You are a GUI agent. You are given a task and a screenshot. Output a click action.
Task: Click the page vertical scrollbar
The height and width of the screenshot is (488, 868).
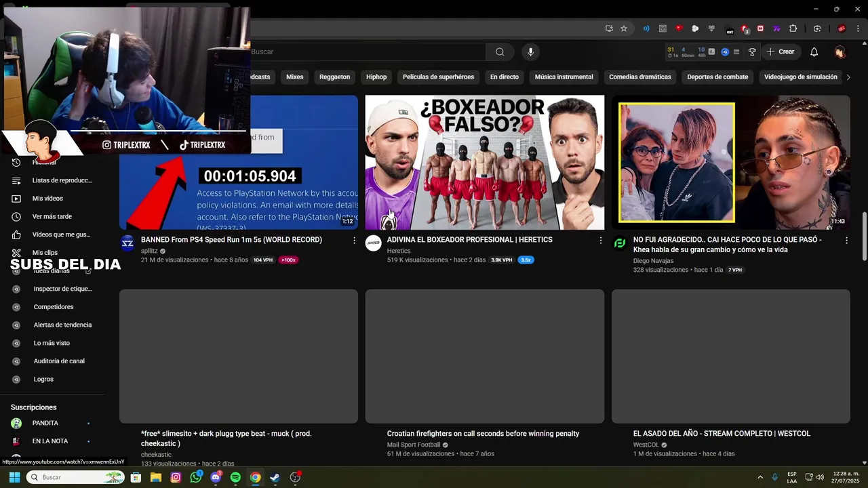(864, 236)
